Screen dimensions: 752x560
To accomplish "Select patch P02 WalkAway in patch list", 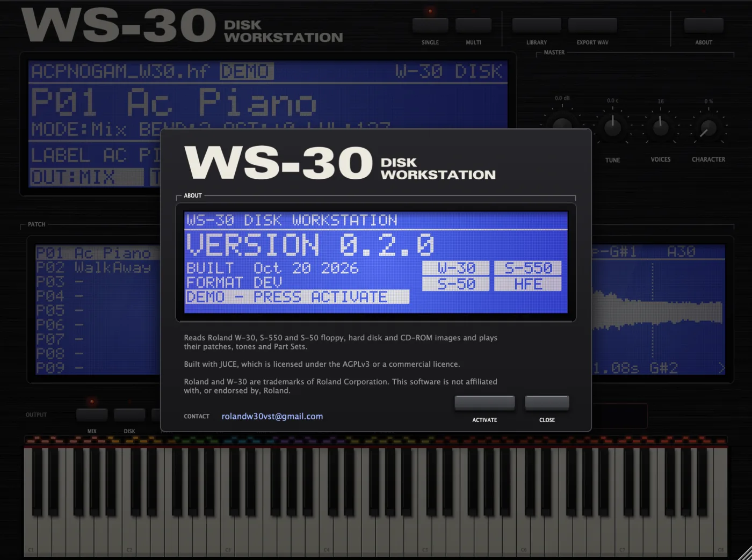I will [97, 267].
